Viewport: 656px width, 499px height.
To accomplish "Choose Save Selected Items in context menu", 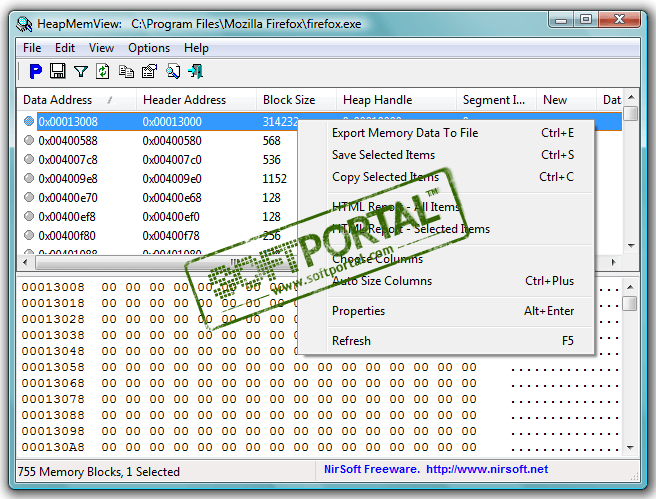I will [x=446, y=155].
